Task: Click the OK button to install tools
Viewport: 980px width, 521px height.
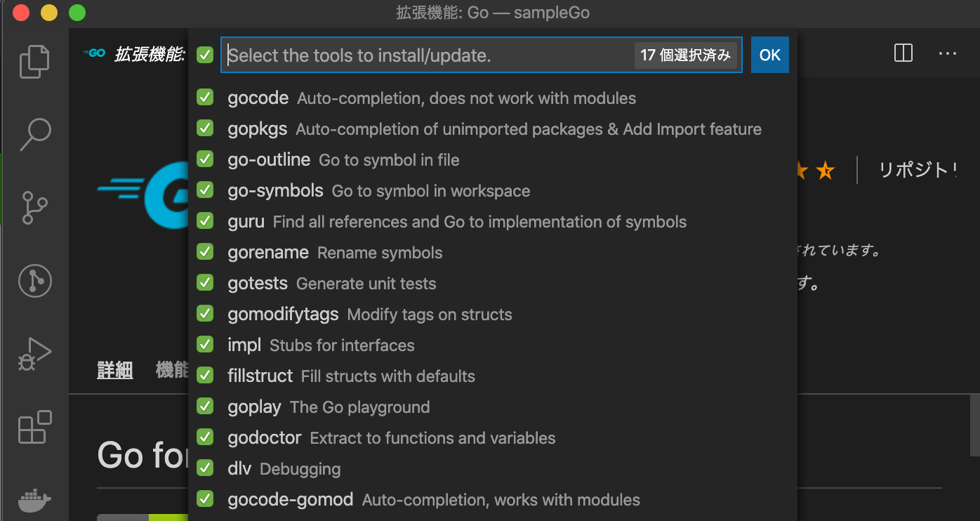Action: point(770,55)
